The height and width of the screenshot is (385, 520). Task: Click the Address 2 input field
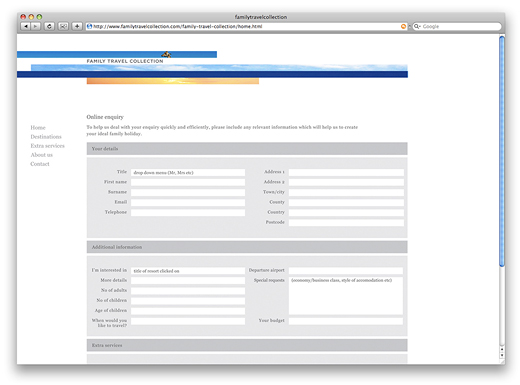346,182
